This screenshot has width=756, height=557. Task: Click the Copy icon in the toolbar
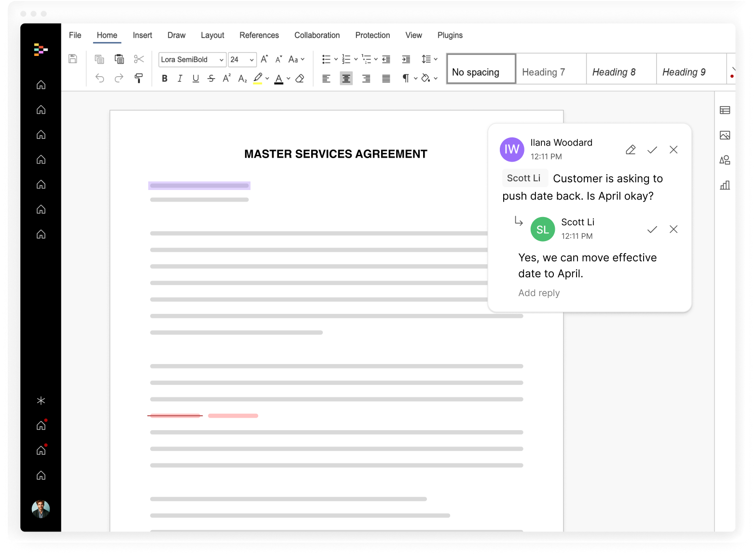pyautogui.click(x=99, y=59)
